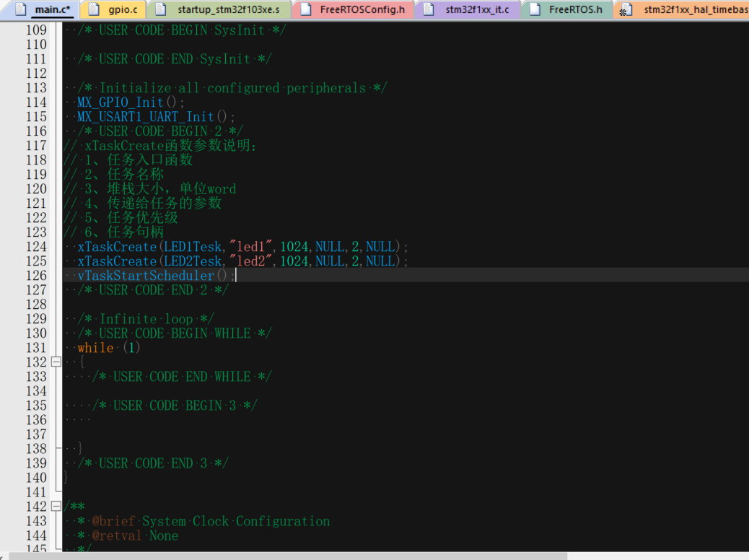Collapse the comment block at line 142
Screen dimensions: 749x560
click(x=56, y=507)
